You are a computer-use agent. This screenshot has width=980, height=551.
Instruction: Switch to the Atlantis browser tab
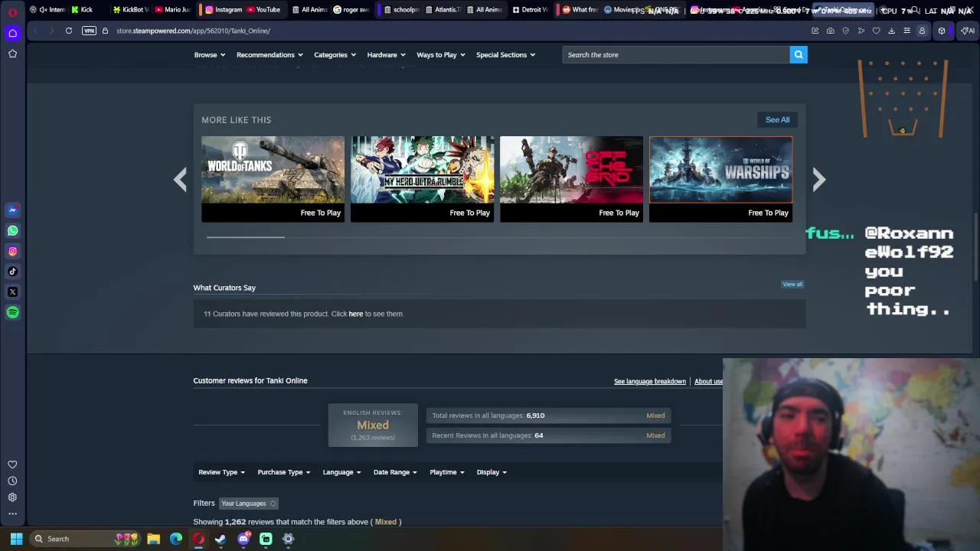coord(442,10)
